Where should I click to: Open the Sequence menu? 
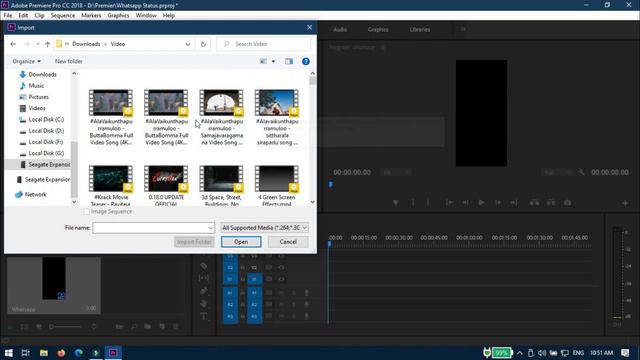coord(62,16)
